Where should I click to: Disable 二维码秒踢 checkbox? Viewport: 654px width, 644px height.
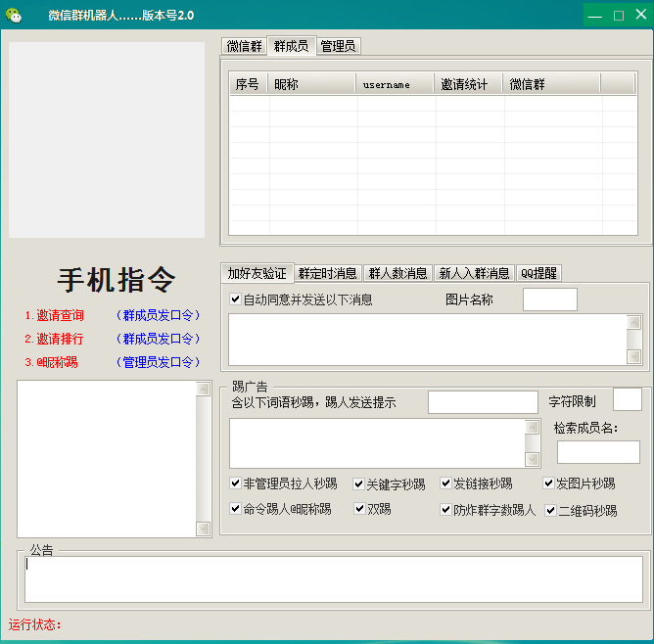pos(550,510)
